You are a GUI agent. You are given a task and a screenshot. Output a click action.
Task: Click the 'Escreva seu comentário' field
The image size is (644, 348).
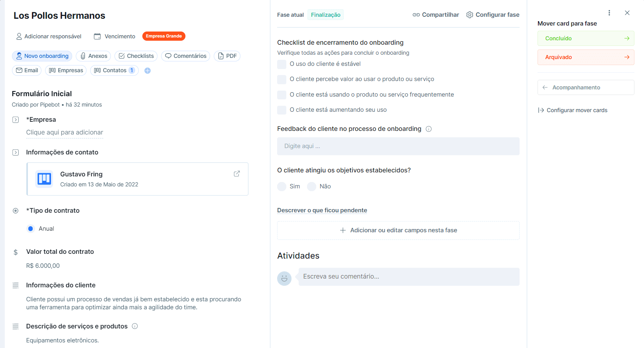[x=409, y=277]
